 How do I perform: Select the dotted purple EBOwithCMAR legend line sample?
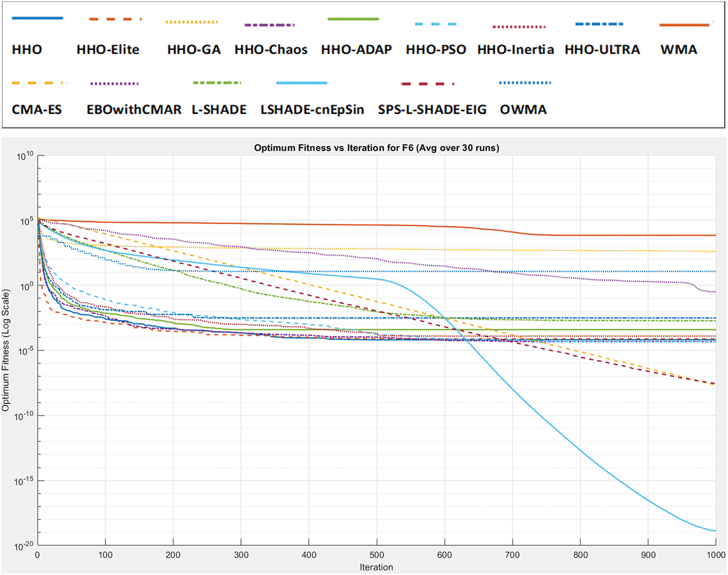point(115,84)
